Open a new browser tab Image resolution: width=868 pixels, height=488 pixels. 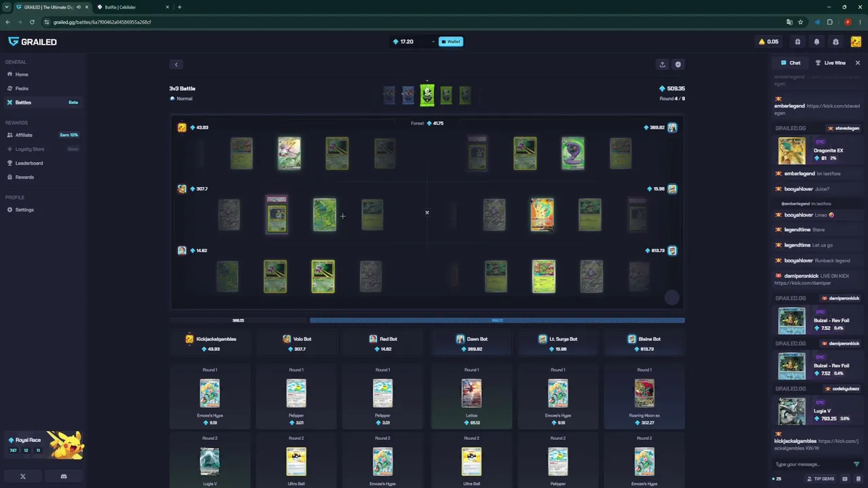tap(180, 7)
